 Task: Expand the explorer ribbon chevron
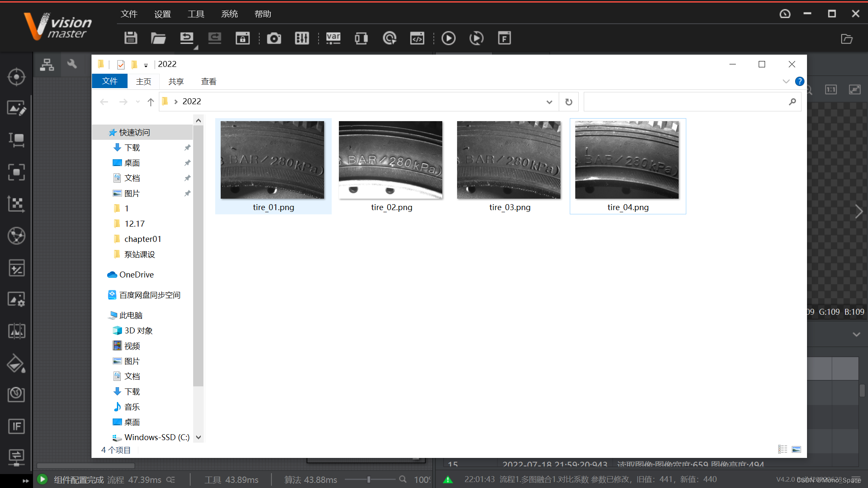[786, 81]
